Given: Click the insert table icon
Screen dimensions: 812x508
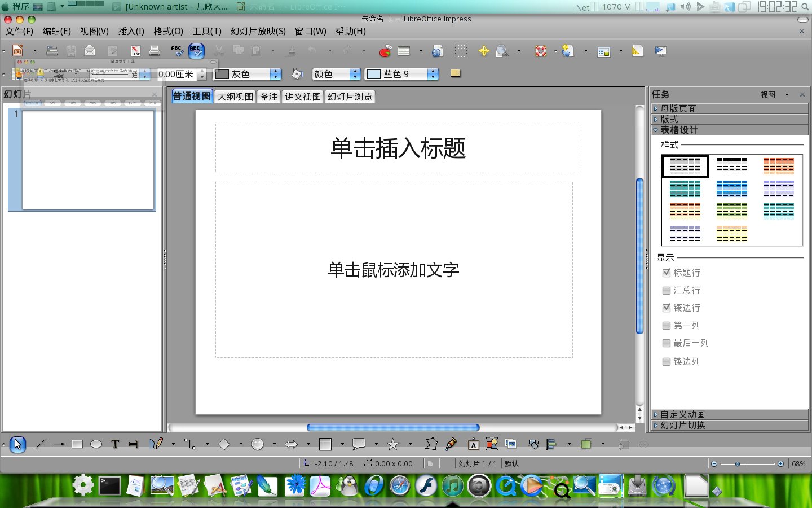Looking at the screenshot, I should click(x=404, y=51).
